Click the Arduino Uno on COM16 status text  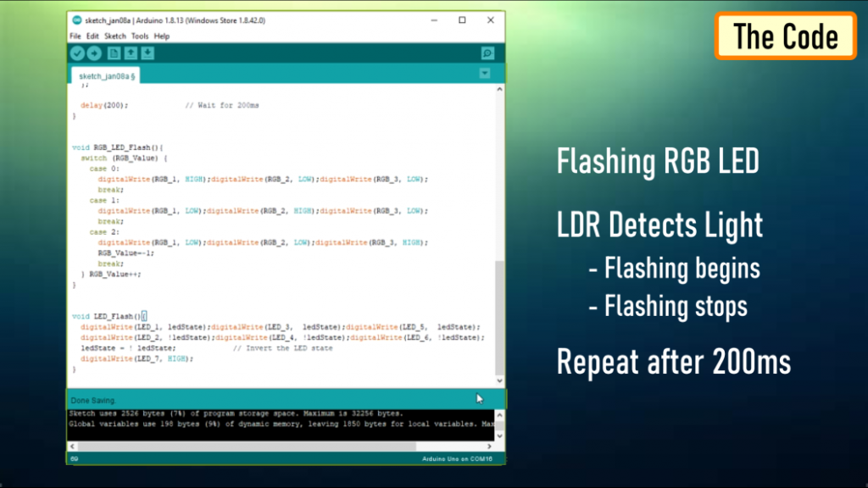pos(459,458)
